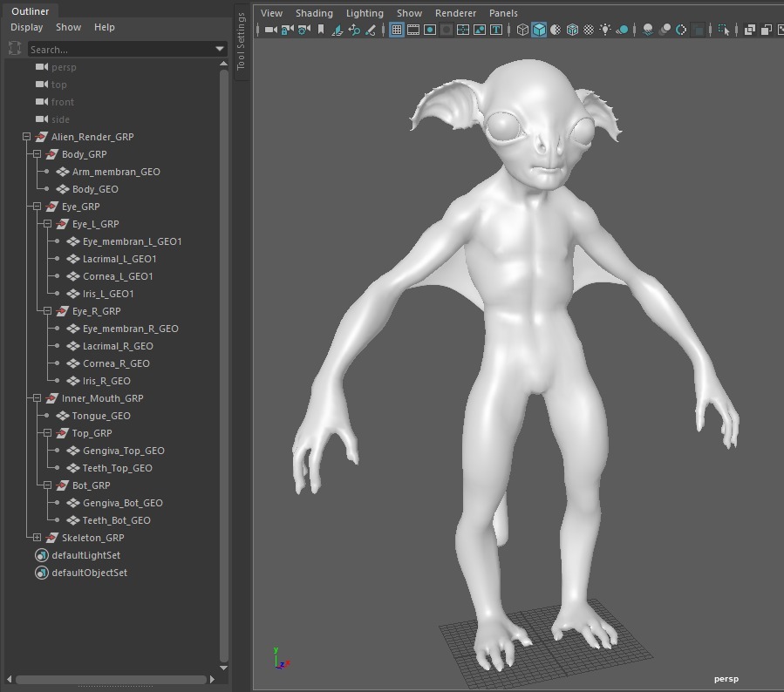The image size is (784, 692).
Task: Toggle the viewport Grid display
Action: tap(397, 30)
